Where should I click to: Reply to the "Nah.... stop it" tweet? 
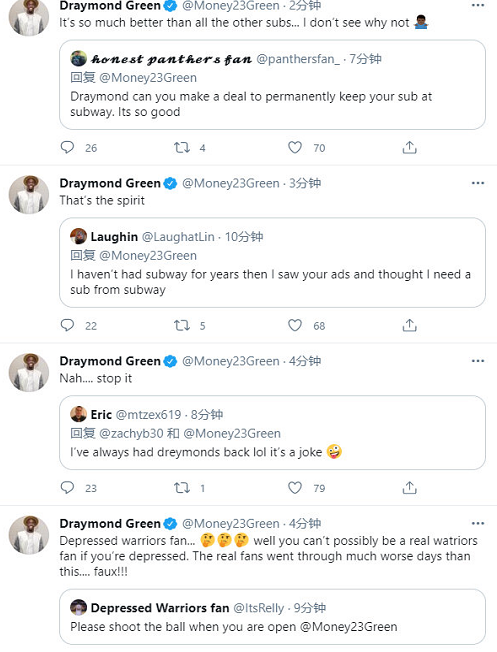point(67,487)
